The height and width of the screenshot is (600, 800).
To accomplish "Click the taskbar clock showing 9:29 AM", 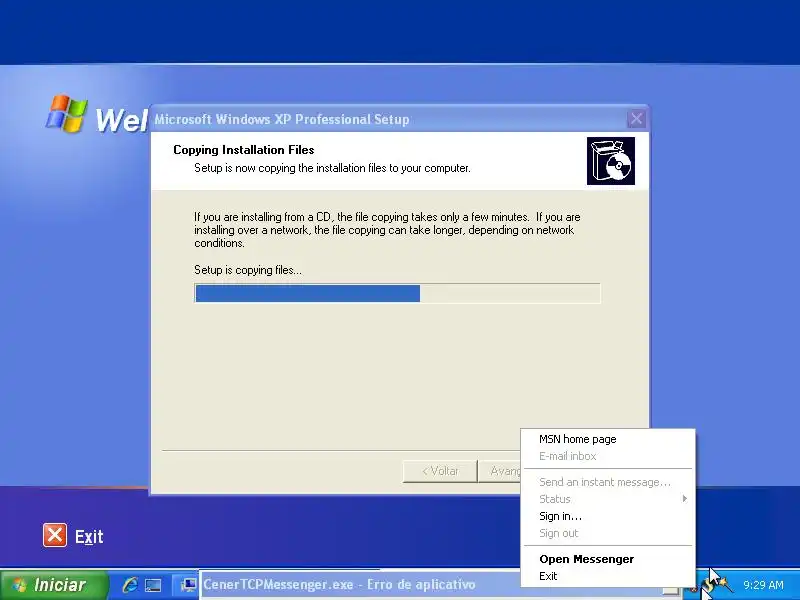I will [763, 585].
